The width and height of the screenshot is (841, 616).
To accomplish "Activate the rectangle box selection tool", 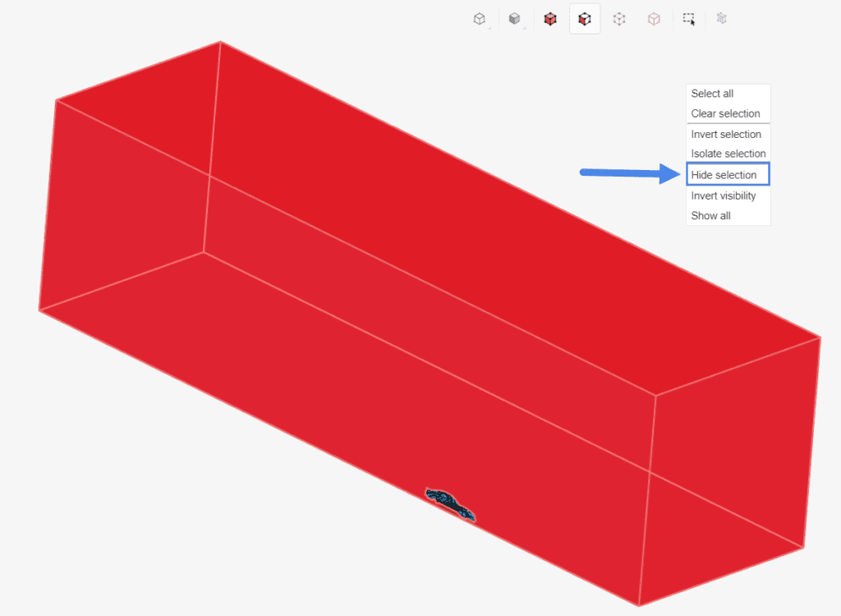I will 688,18.
